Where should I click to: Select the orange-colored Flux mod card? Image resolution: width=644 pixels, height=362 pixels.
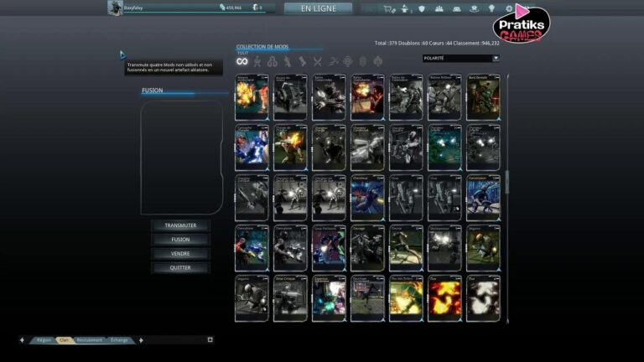444,298
